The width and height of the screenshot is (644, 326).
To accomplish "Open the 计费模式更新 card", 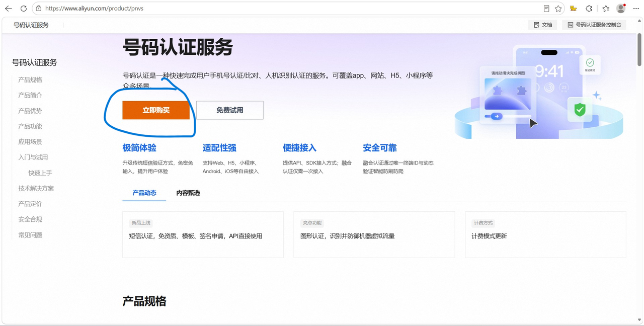I will [x=545, y=234].
